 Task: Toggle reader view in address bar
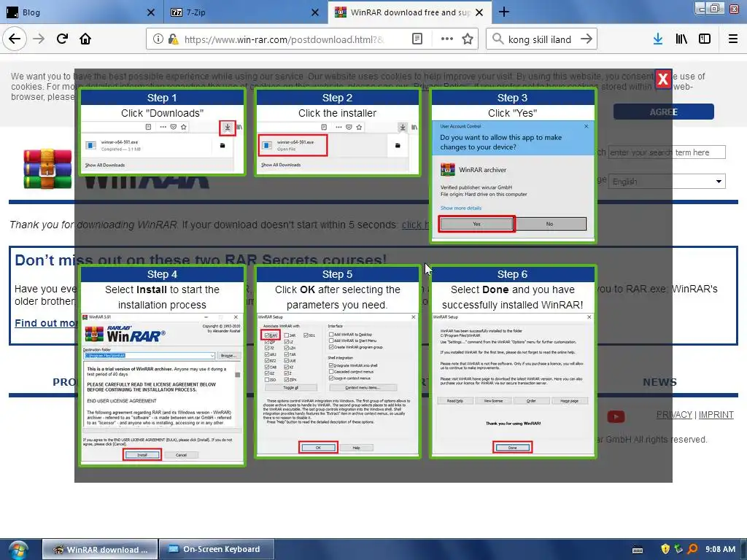[x=417, y=39]
